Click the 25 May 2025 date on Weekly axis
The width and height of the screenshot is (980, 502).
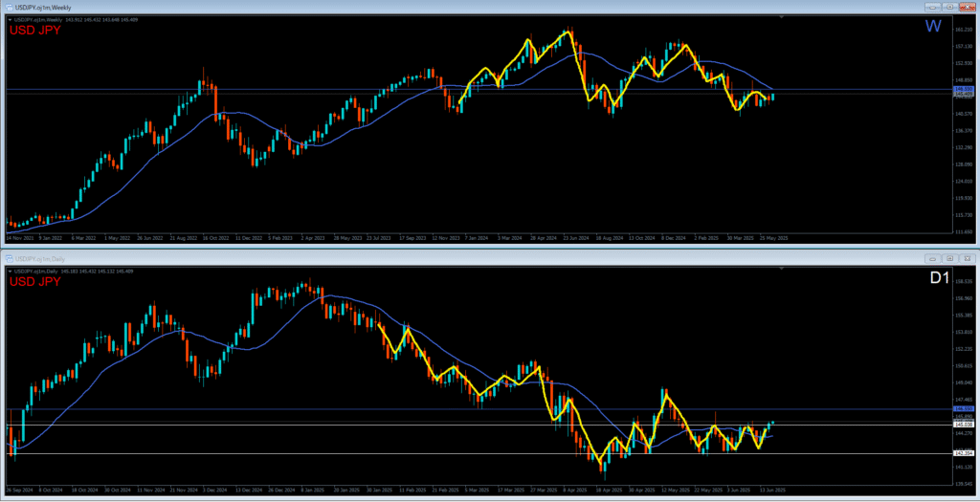point(773,238)
